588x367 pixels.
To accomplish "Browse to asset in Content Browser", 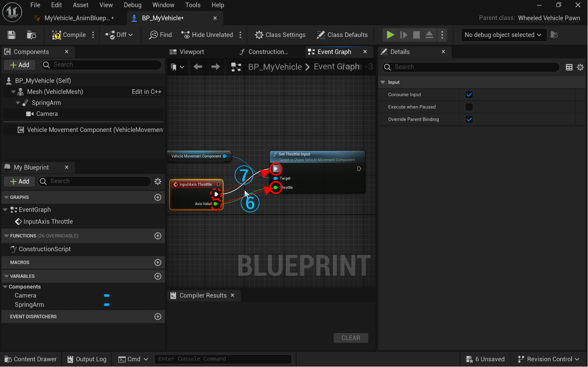I will (32, 35).
